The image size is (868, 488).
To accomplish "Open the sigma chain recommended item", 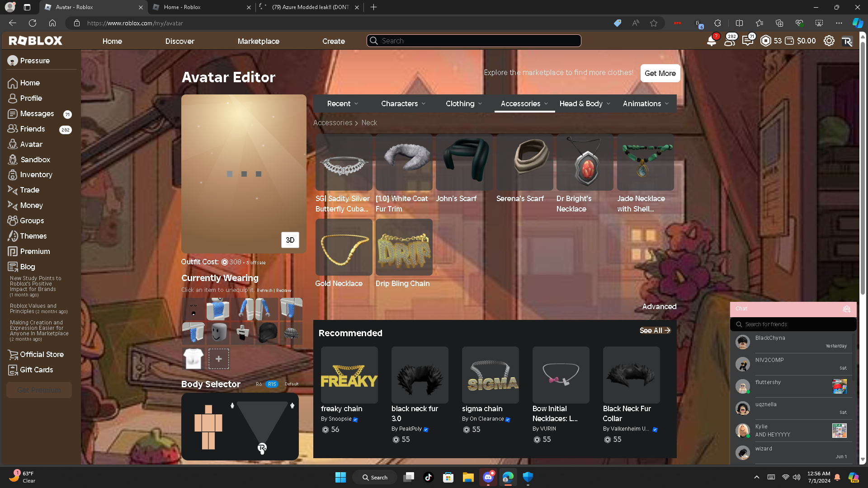I will 491,375.
